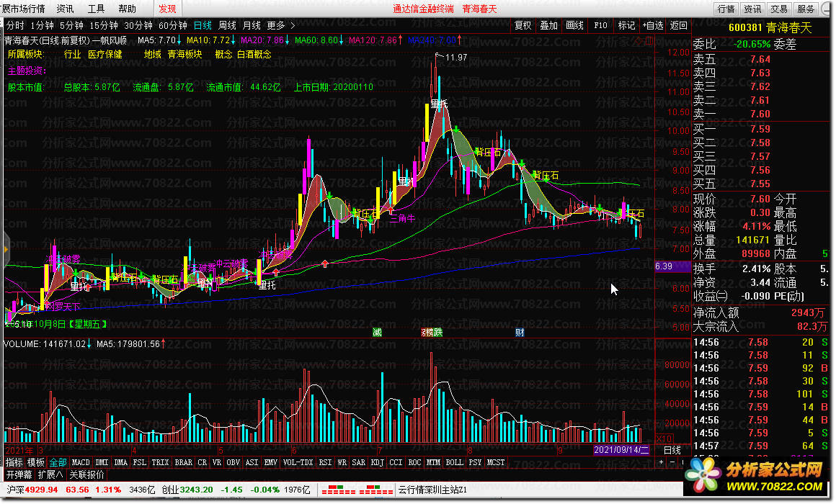Switch to 1分钟 period
This screenshot has height=504, width=836.
(x=42, y=25)
